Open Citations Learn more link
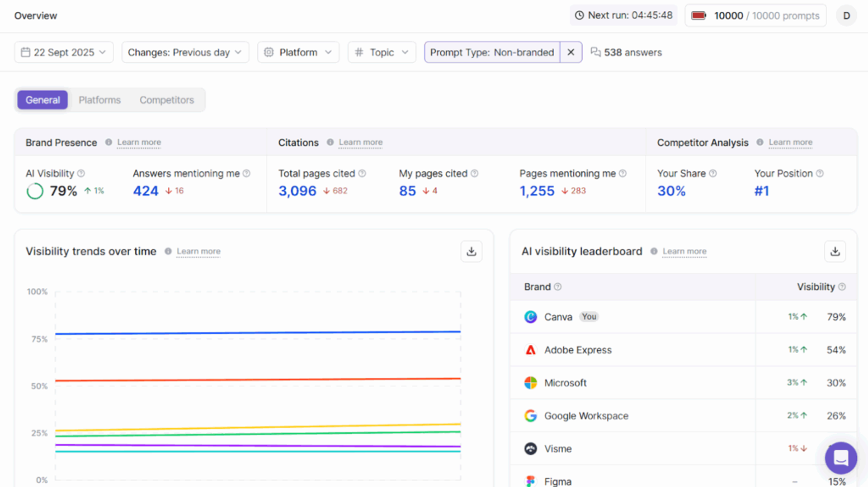Viewport: 868px width, 487px height. (x=360, y=142)
